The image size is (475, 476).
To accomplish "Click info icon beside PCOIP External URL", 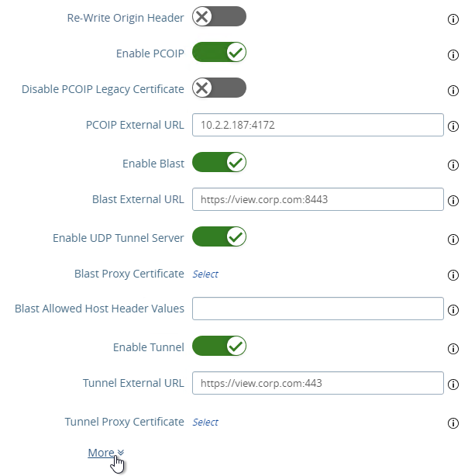I will pyautogui.click(x=453, y=126).
